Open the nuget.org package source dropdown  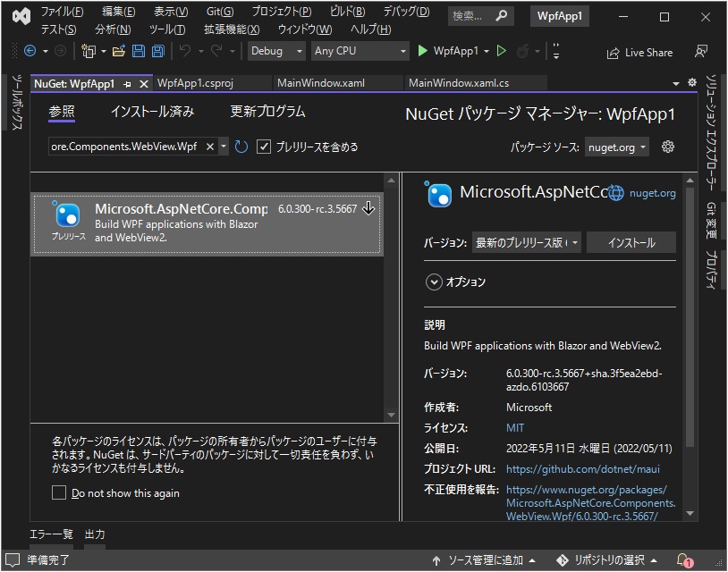click(x=616, y=147)
